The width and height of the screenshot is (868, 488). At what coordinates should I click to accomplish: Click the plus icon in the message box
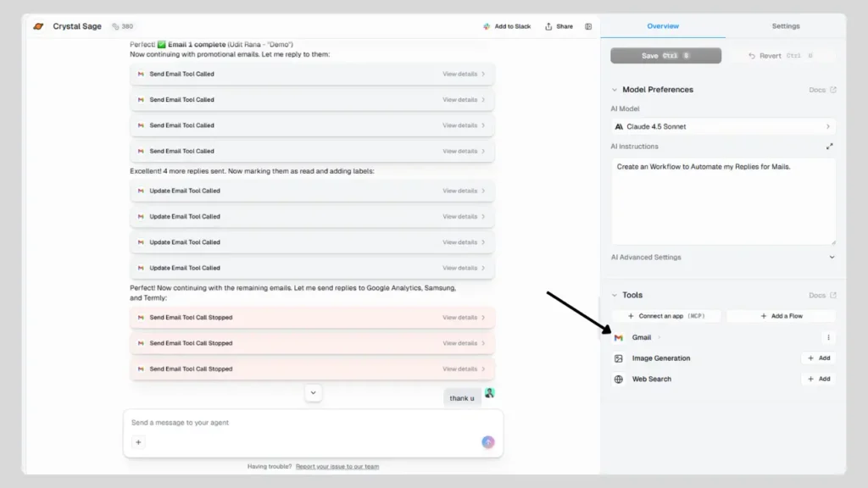tap(138, 441)
